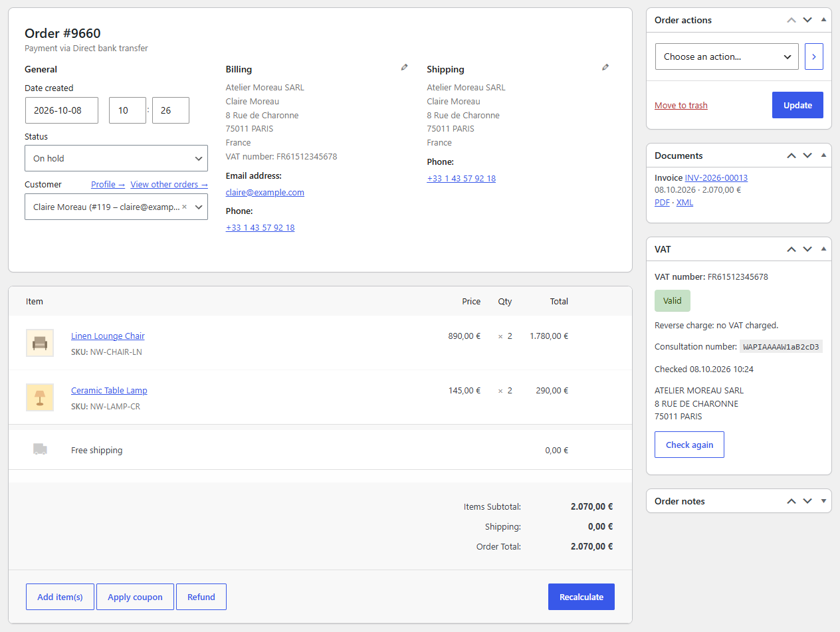Collapse the VAT panel
Image resolution: width=840 pixels, height=632 pixels.
[x=823, y=249]
